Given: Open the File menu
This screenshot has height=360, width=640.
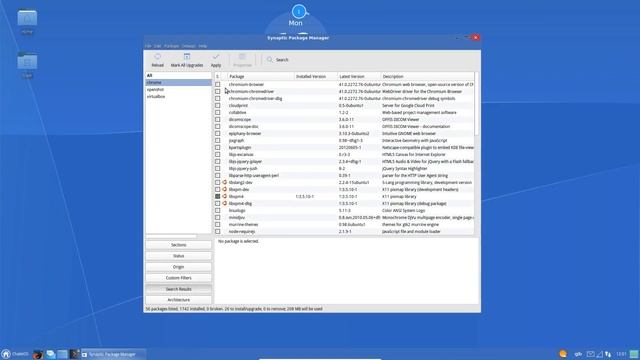Looking at the screenshot, I should [148, 46].
